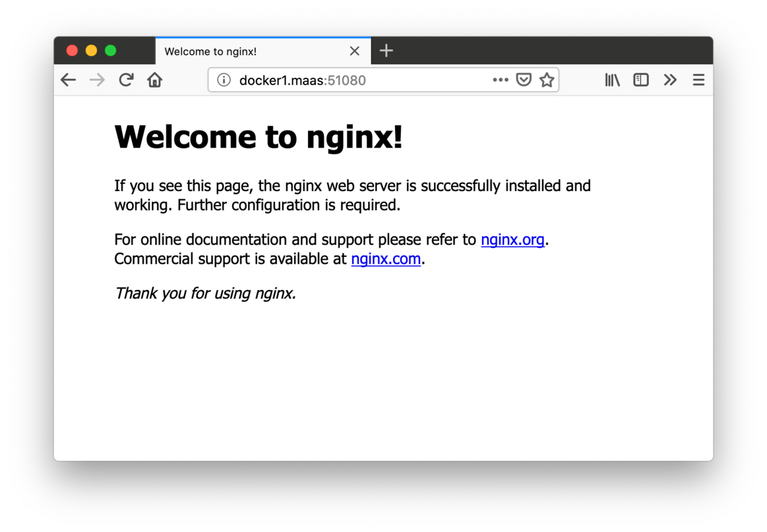Screen dimensions: 767x532
Task: Save page to Pocket
Action: point(523,80)
